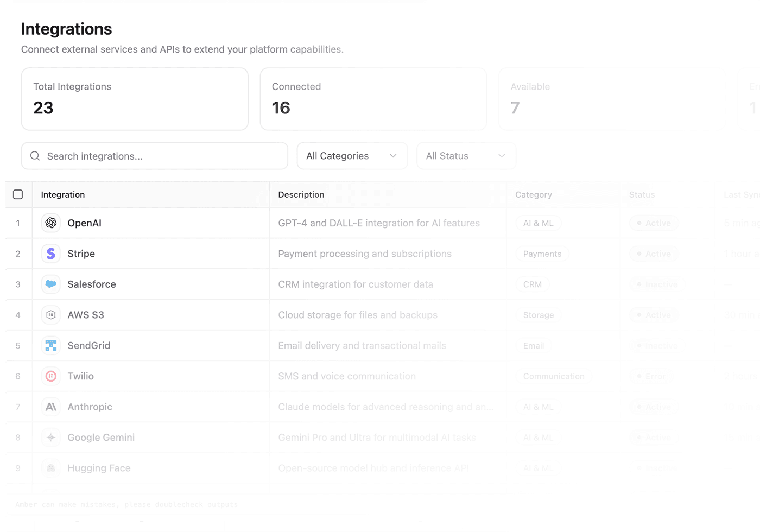Open the All Categories dropdown

pos(352,156)
